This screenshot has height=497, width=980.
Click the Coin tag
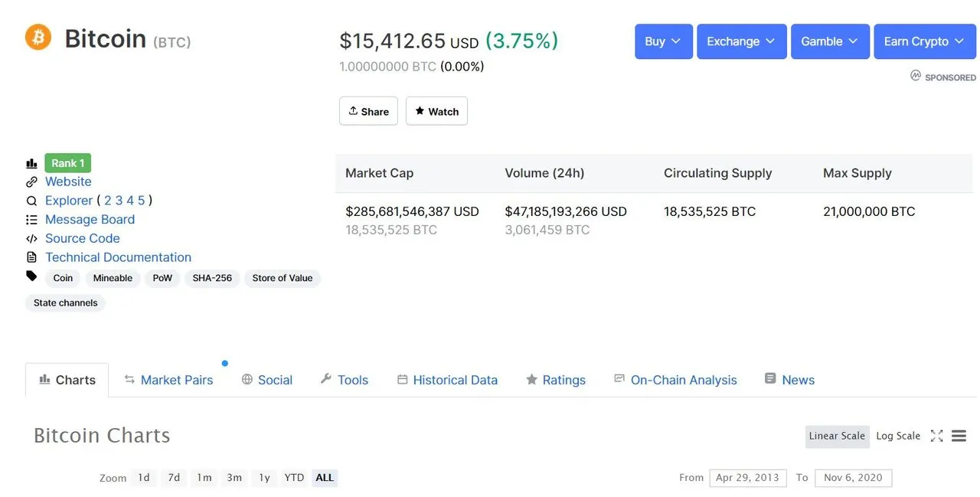(x=63, y=278)
